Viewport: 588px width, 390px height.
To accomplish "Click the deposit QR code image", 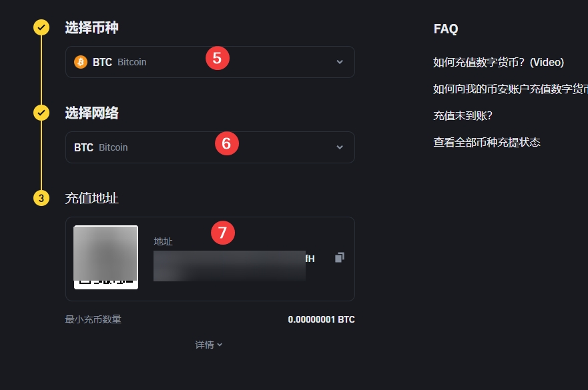I will pos(105,257).
